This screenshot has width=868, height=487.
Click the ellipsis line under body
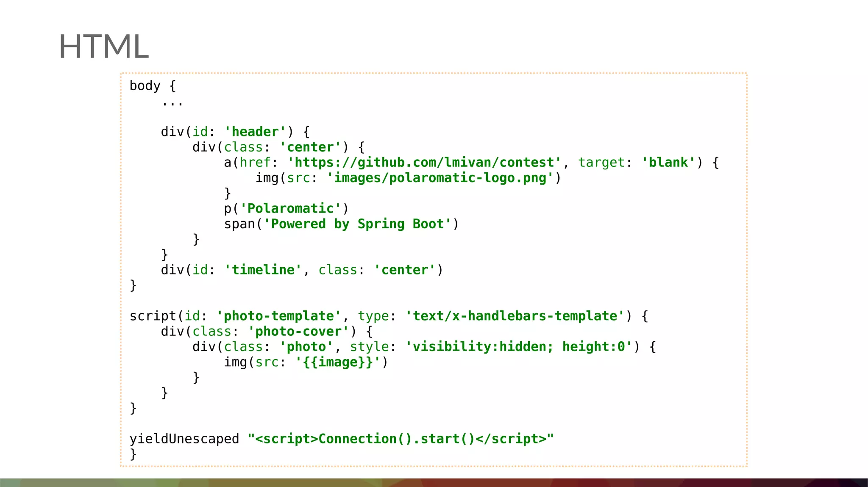pyautogui.click(x=172, y=102)
